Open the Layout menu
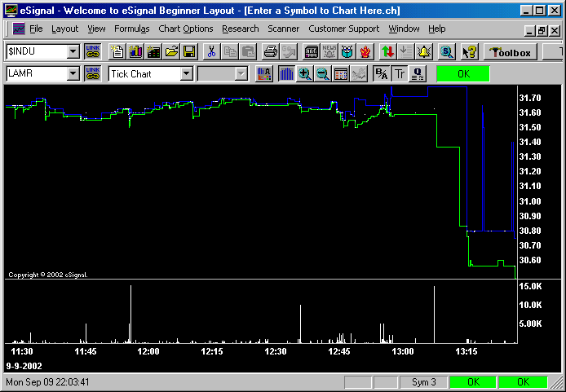This screenshot has width=566, height=392. point(65,29)
